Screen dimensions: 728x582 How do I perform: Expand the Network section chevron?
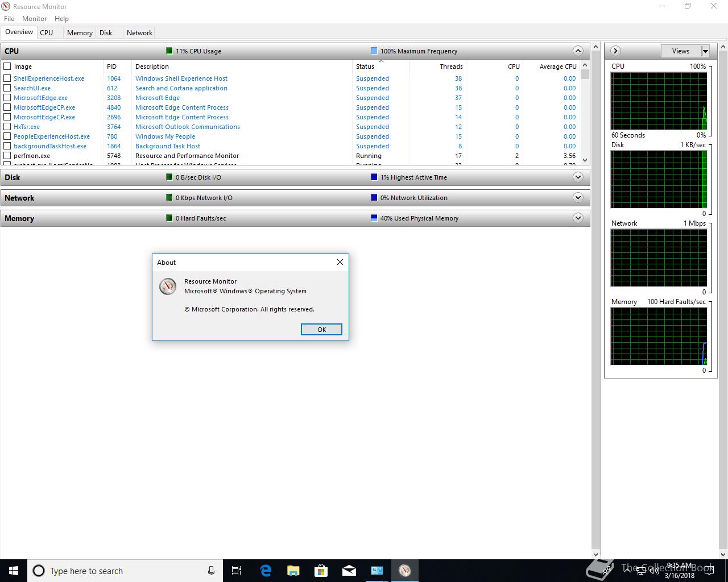tap(578, 198)
